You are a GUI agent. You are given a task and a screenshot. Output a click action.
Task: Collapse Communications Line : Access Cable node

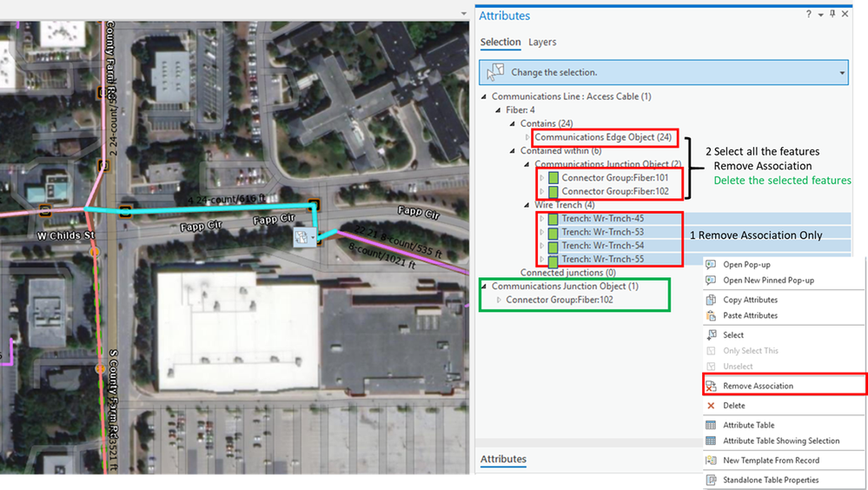point(484,96)
